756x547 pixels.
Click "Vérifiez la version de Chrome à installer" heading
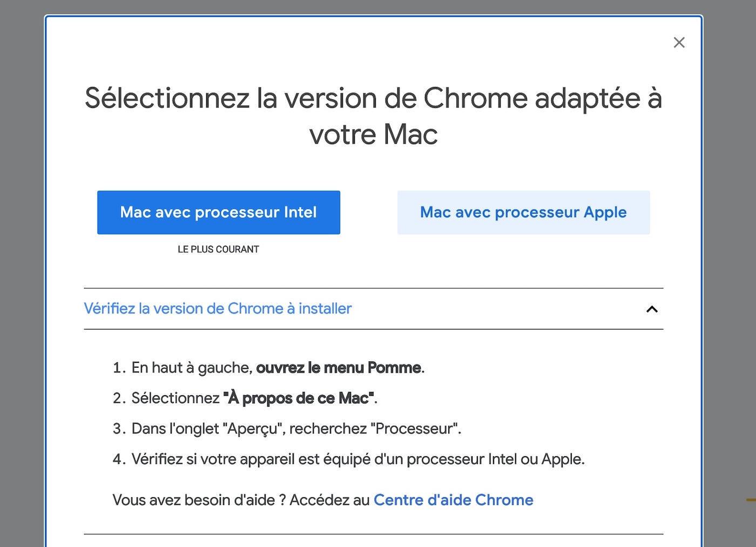coord(218,308)
